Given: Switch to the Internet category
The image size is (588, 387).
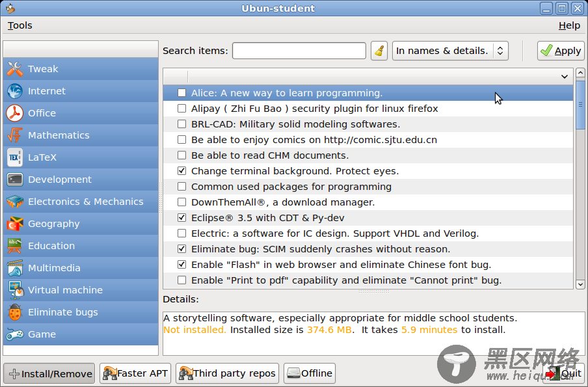Looking at the screenshot, I should coord(81,91).
